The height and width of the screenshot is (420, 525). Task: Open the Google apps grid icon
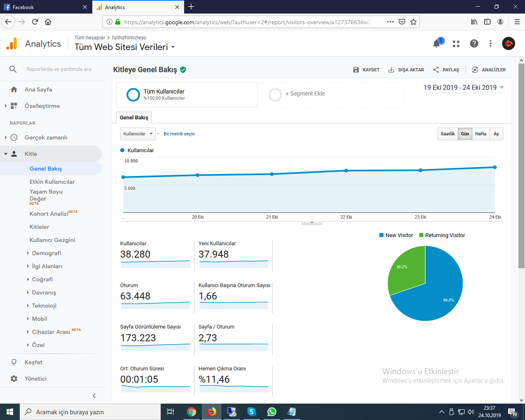[x=456, y=43]
